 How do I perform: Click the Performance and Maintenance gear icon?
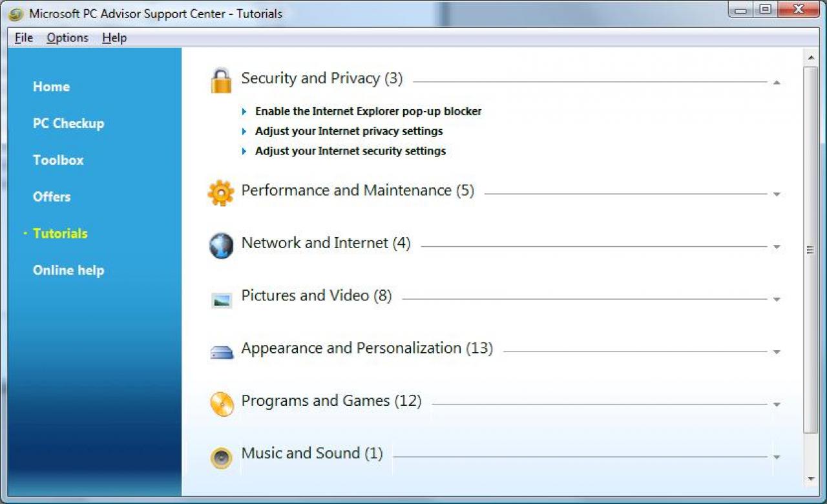coord(221,193)
